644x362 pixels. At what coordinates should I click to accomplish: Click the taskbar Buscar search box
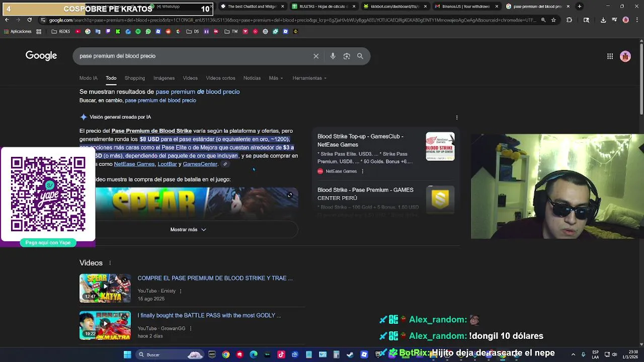click(x=170, y=354)
